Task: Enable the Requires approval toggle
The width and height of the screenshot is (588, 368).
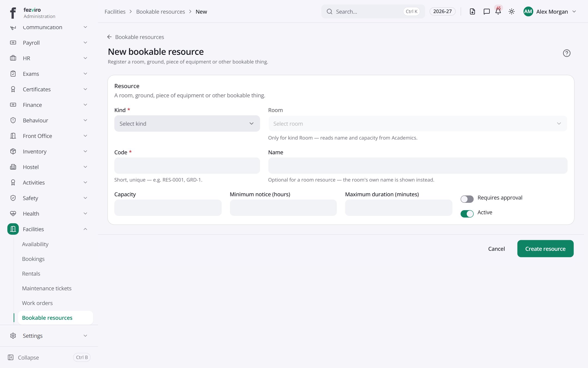Action: click(467, 199)
